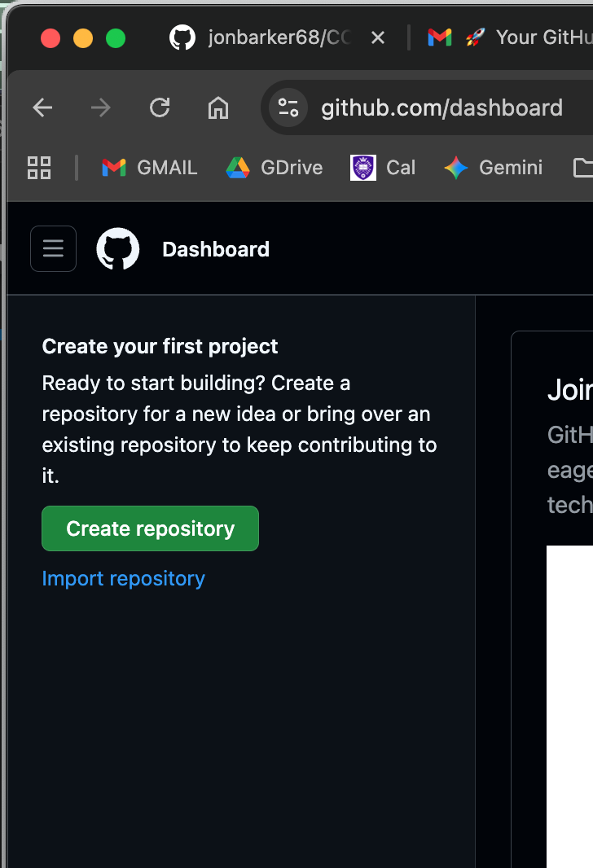This screenshot has height=868, width=593.
Task: Click the browser home icon
Action: click(x=217, y=107)
